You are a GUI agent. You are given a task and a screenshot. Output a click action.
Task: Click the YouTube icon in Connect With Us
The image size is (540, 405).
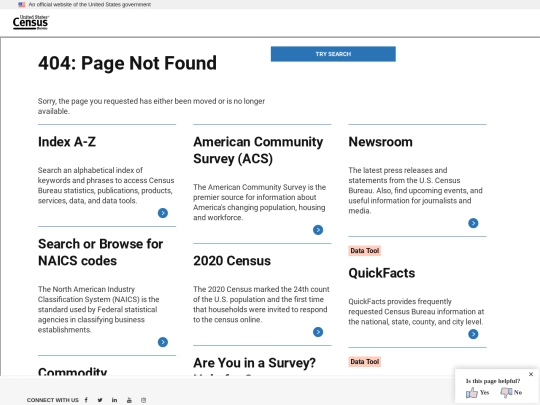point(129,400)
